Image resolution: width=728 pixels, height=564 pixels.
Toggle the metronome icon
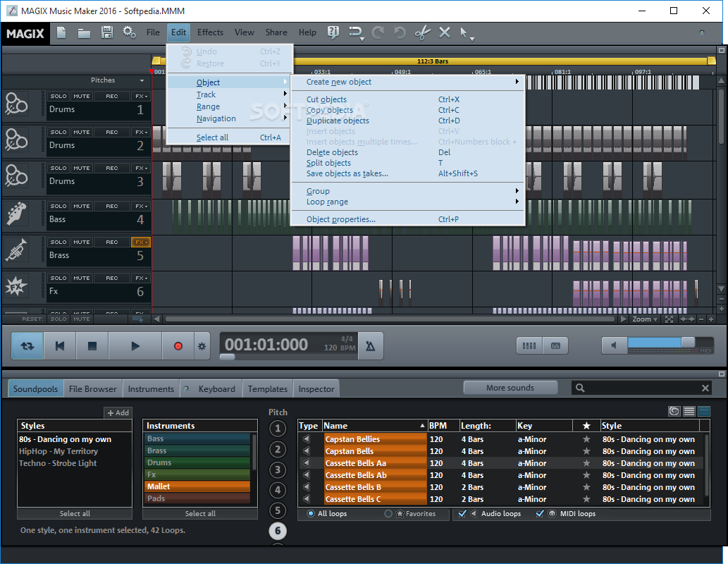pyautogui.click(x=371, y=346)
